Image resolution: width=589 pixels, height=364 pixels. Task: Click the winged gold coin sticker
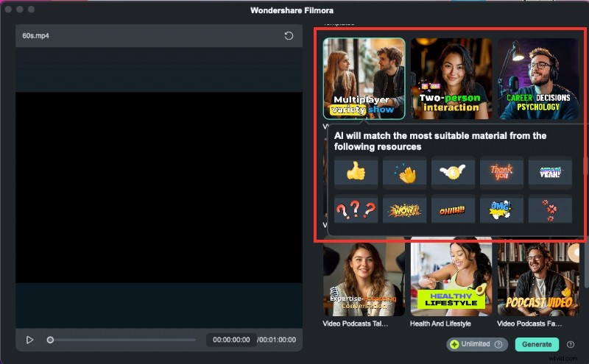click(x=453, y=172)
